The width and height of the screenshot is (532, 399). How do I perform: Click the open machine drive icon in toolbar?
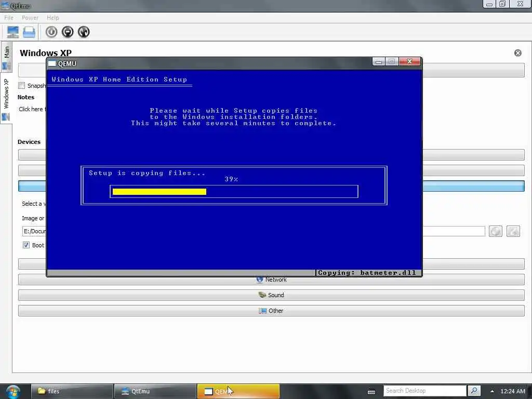tap(29, 32)
